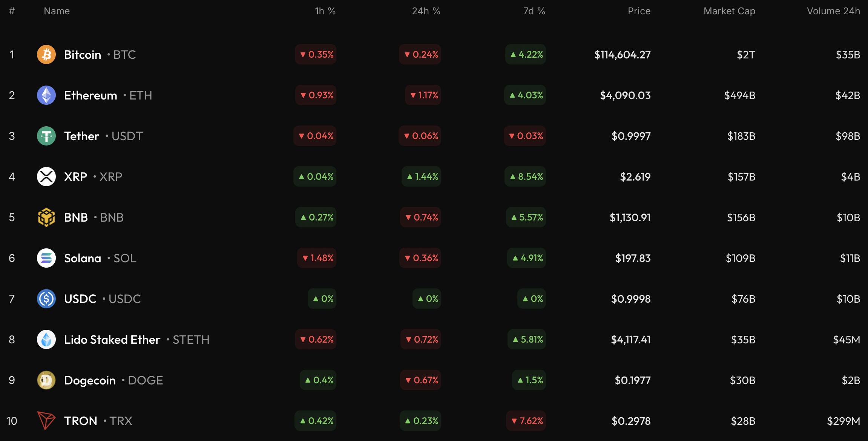Click the Tether logo icon

(46, 136)
